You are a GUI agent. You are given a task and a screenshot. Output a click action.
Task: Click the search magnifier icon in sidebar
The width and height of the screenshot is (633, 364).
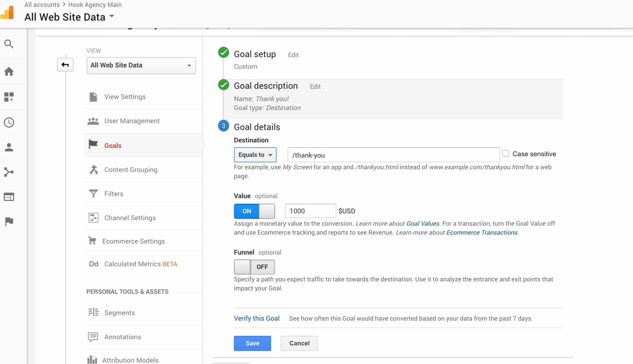[9, 44]
